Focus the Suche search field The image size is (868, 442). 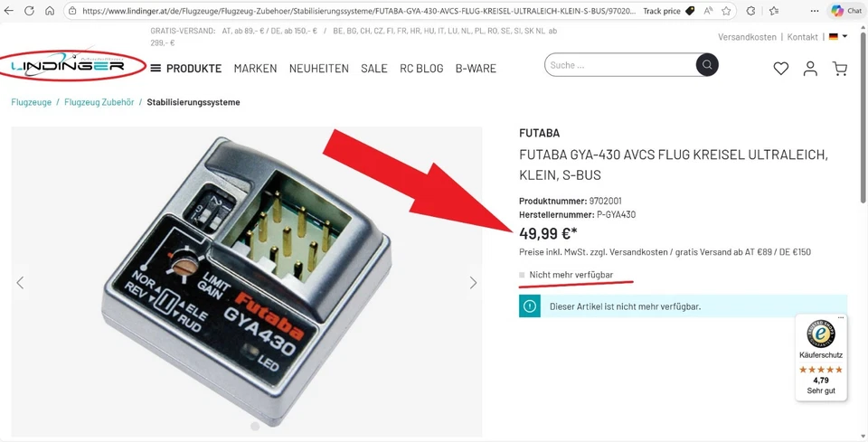(x=620, y=65)
